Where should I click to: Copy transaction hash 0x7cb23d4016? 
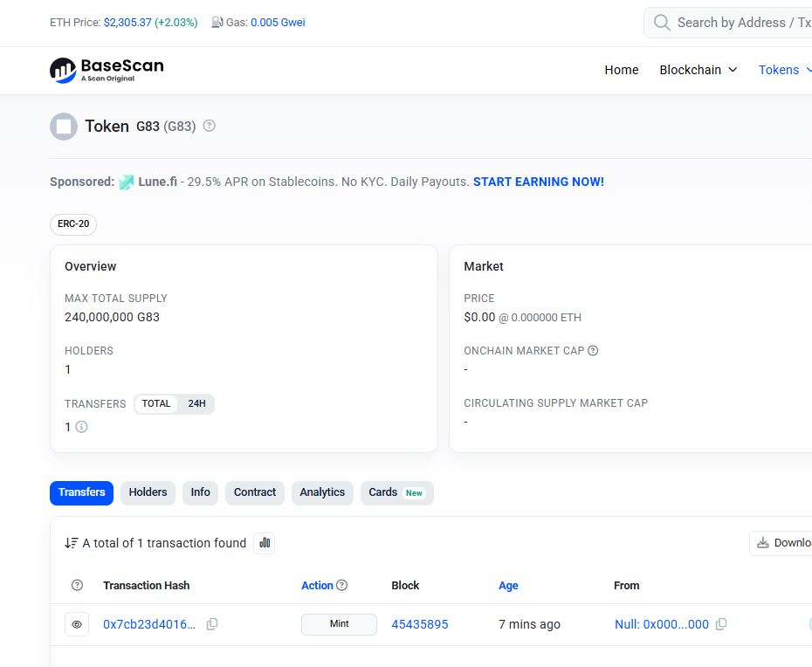[x=212, y=624]
